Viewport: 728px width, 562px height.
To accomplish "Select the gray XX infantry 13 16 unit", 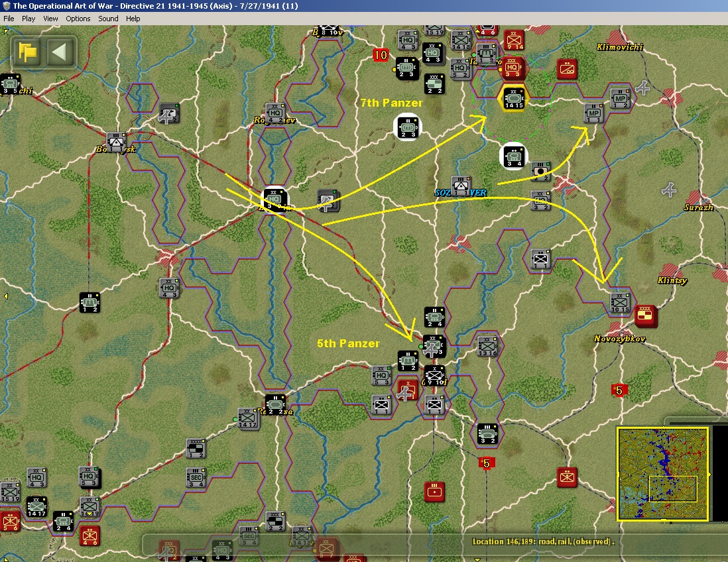I will point(487,346).
